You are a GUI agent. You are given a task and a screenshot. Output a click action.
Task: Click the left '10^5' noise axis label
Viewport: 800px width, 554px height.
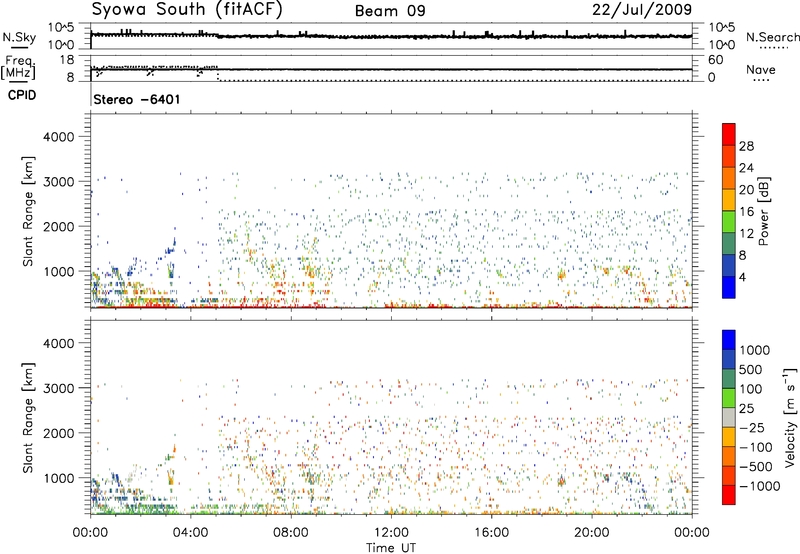tap(61, 28)
